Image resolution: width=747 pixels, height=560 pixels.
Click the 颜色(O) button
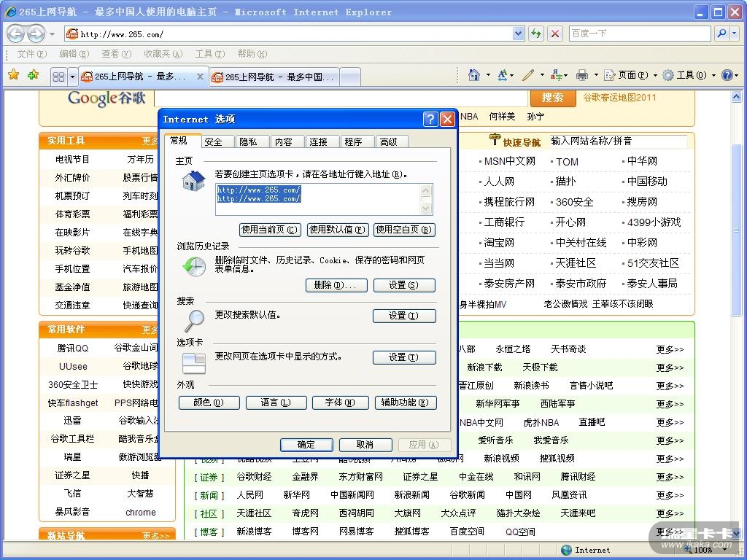click(x=209, y=402)
